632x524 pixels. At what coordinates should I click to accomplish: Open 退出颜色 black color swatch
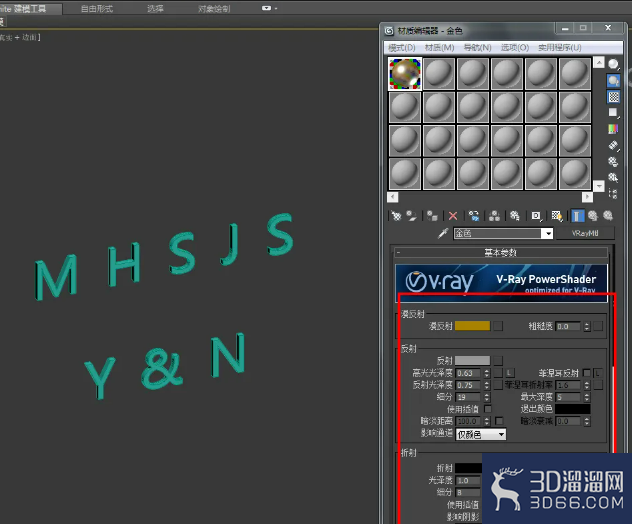tap(573, 409)
